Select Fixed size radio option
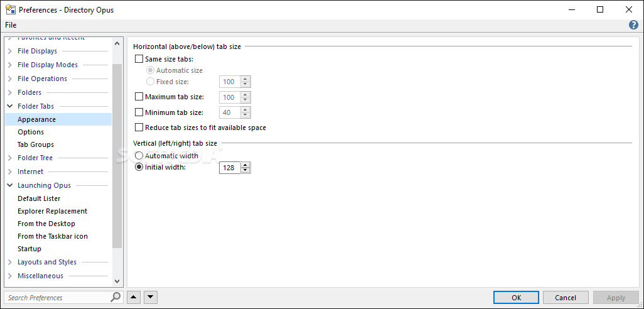Screen dimensions: 644x309 pos(150,82)
